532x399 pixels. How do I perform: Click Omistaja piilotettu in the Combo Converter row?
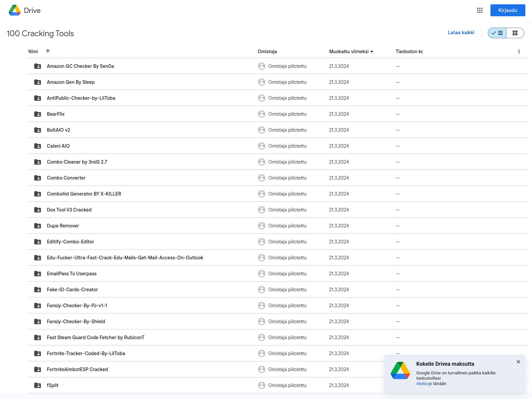(x=288, y=178)
